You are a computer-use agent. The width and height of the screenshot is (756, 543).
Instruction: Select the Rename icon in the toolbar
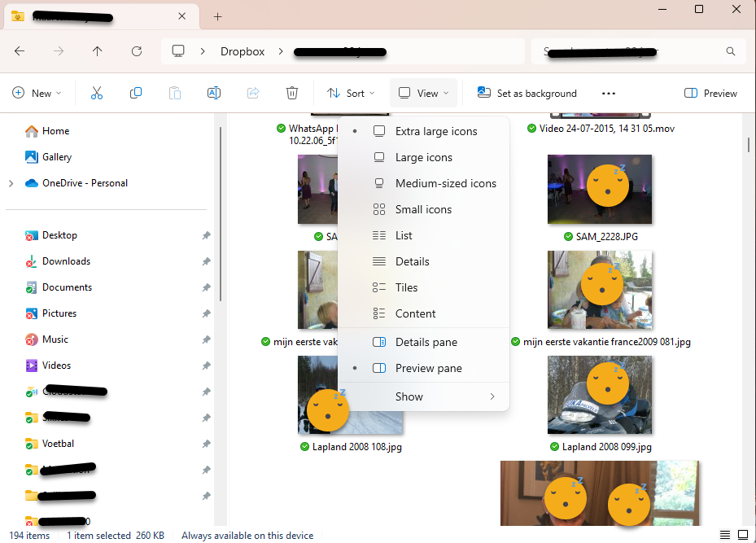pyautogui.click(x=214, y=93)
